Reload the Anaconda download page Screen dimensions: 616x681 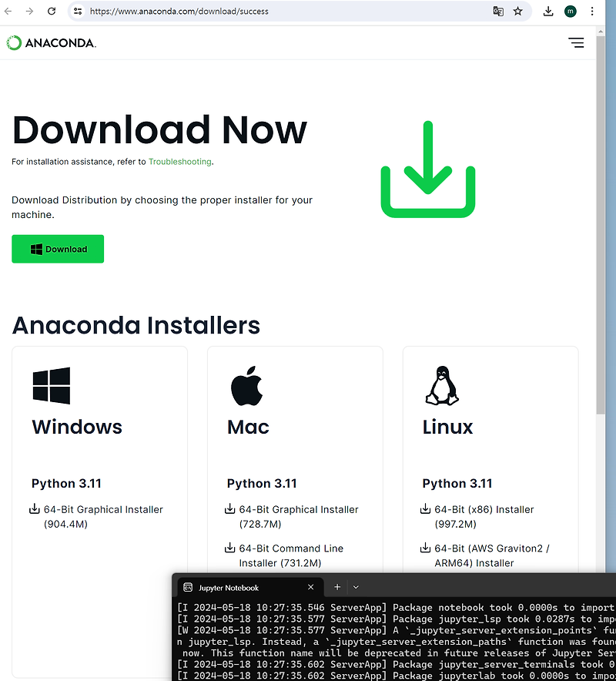click(52, 12)
